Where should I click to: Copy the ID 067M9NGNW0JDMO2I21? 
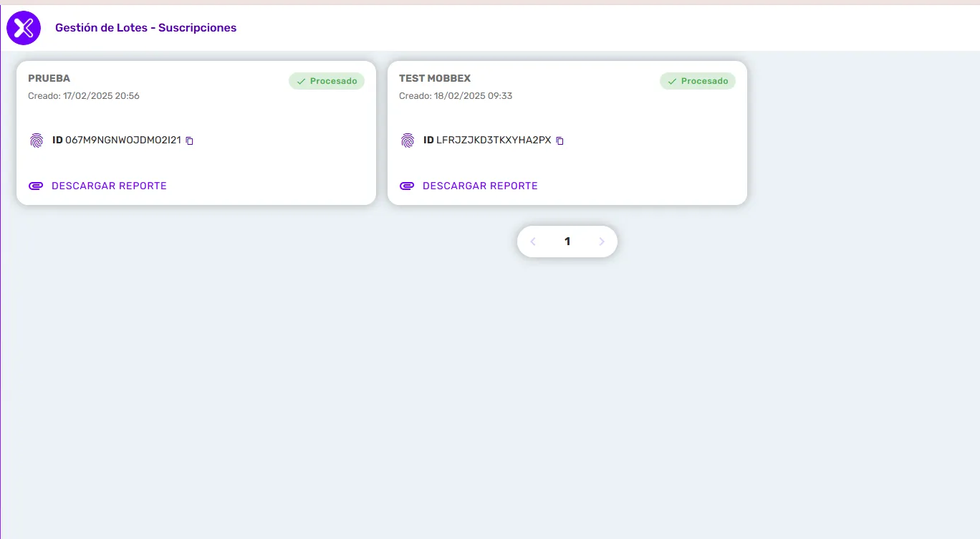tap(190, 141)
